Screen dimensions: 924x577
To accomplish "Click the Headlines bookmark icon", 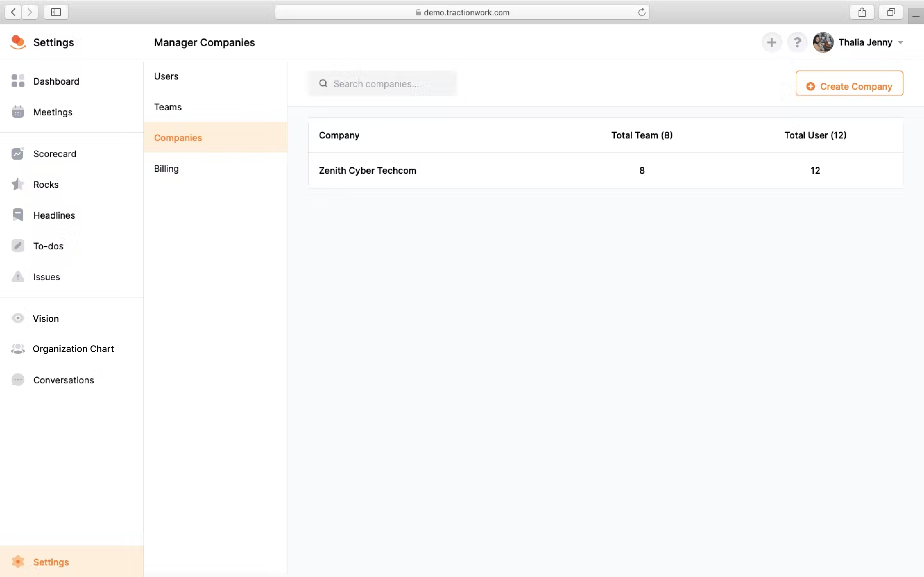I will pos(18,215).
